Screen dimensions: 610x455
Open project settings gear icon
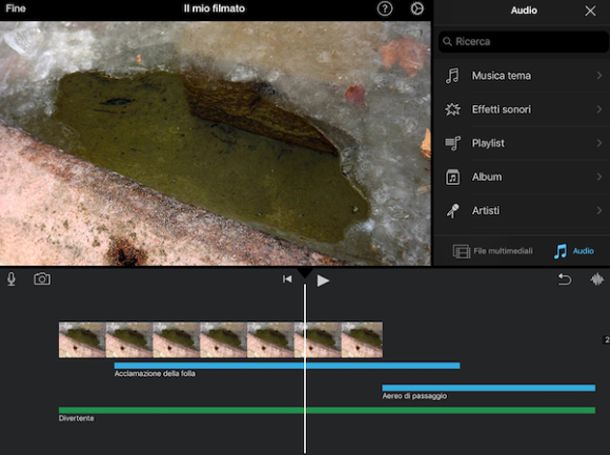[x=417, y=9]
